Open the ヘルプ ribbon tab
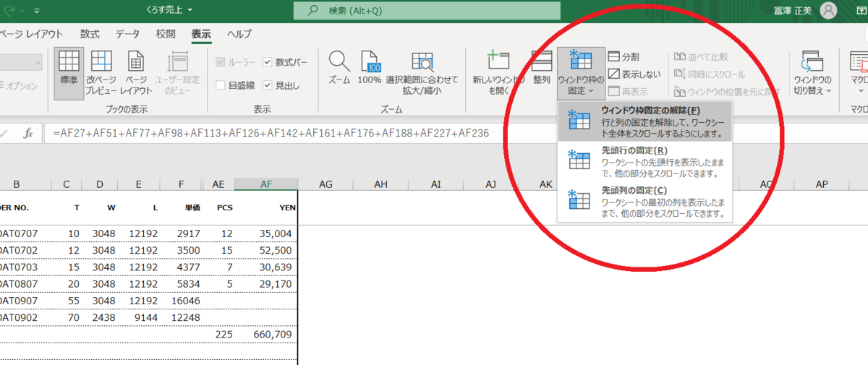868x365 pixels. [x=239, y=34]
